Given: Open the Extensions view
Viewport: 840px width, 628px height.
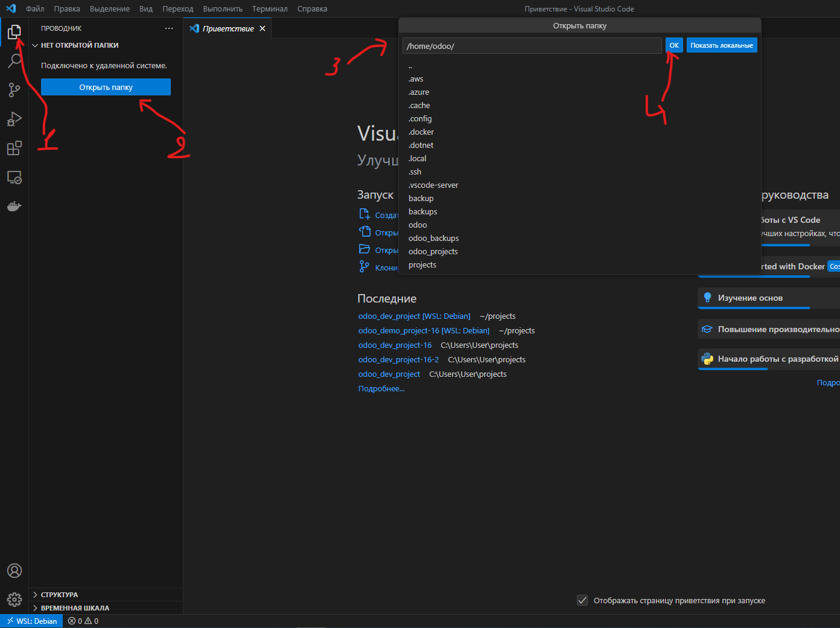Looking at the screenshot, I should (14, 148).
